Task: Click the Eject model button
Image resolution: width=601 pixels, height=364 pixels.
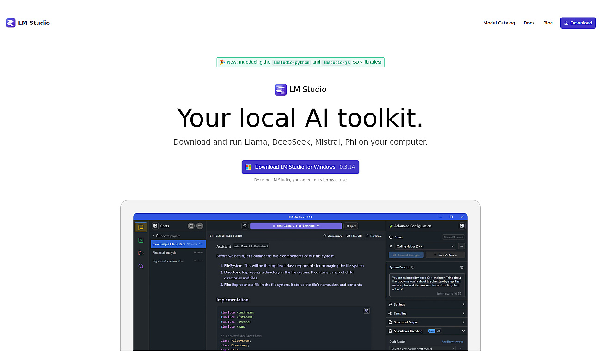Action: pos(351,226)
